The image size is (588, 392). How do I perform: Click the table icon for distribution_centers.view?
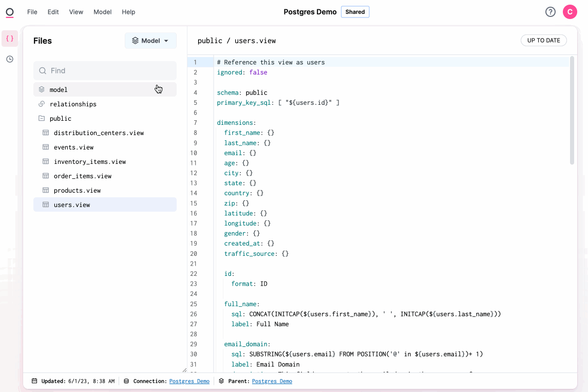tap(46, 133)
